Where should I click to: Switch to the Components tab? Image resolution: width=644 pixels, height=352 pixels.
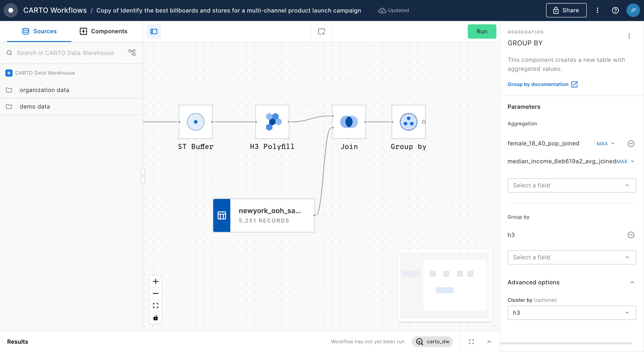103,31
